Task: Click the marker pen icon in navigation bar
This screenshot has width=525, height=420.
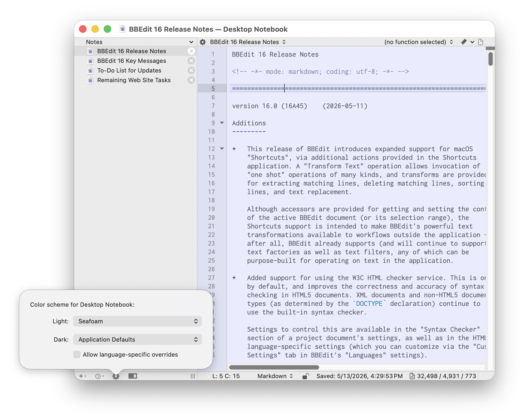Action: pyautogui.click(x=464, y=42)
